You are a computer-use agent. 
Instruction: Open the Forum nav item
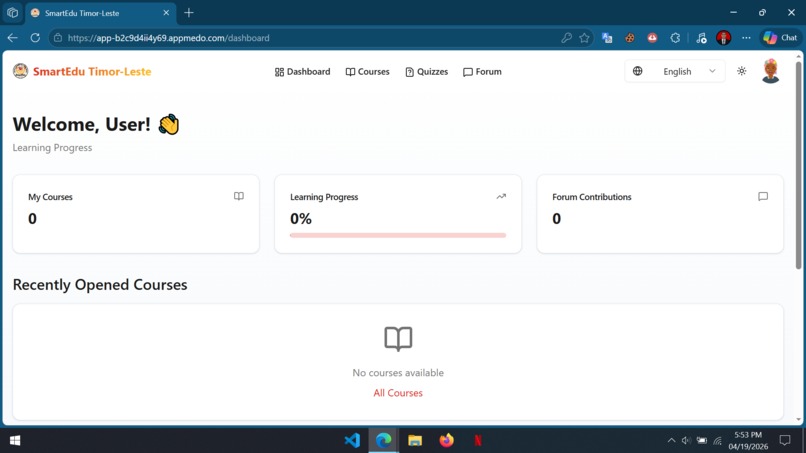pos(482,71)
